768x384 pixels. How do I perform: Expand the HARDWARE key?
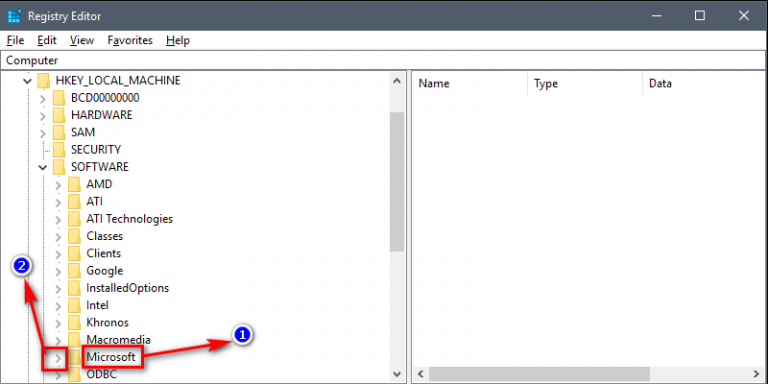click(x=43, y=116)
